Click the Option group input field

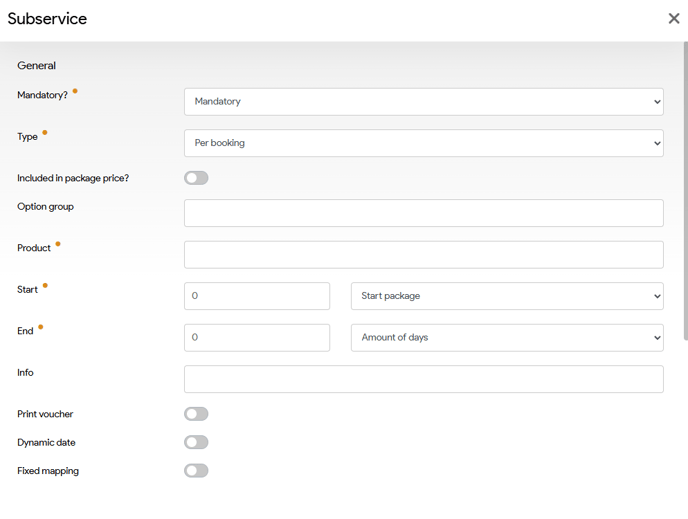point(423,213)
